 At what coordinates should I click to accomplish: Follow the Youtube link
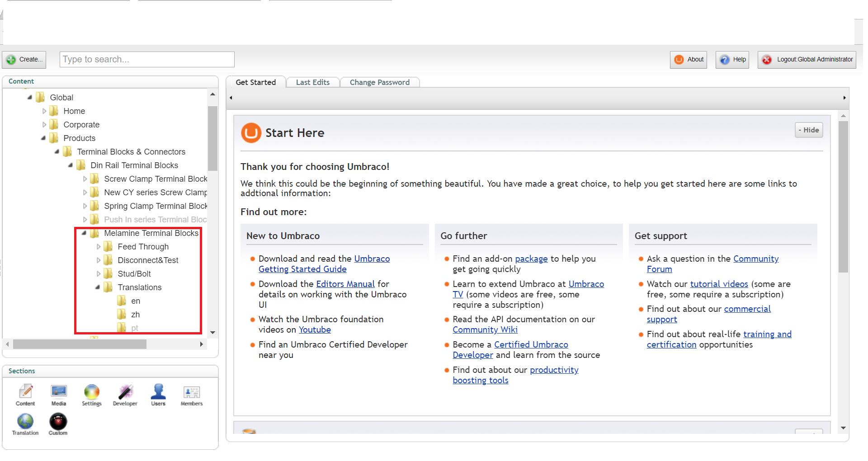315,329
